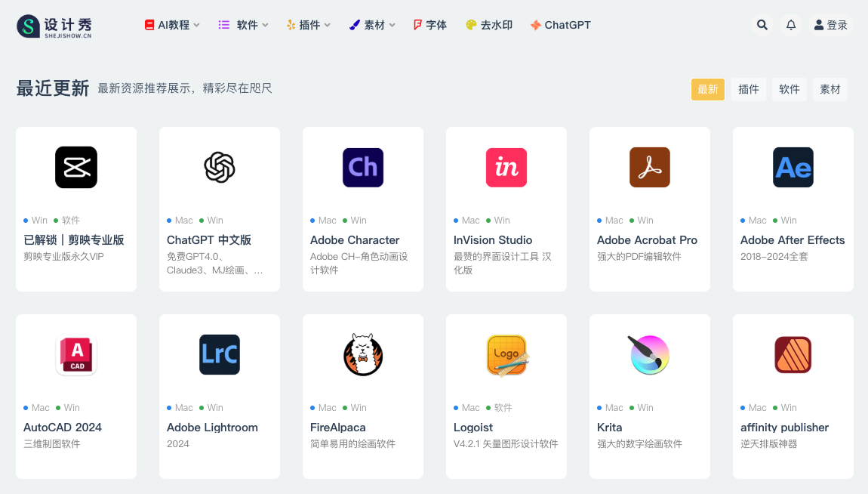Open notifications bell icon

point(791,25)
